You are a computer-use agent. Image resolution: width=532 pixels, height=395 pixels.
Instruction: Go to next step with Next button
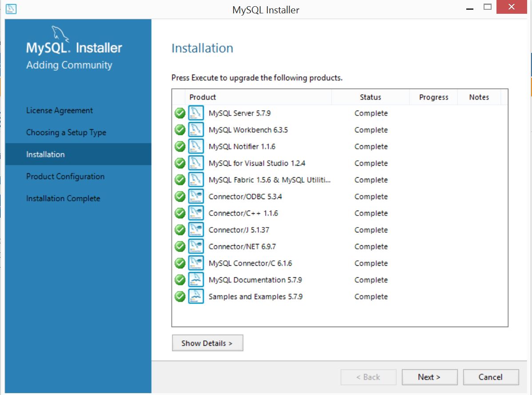click(x=429, y=377)
